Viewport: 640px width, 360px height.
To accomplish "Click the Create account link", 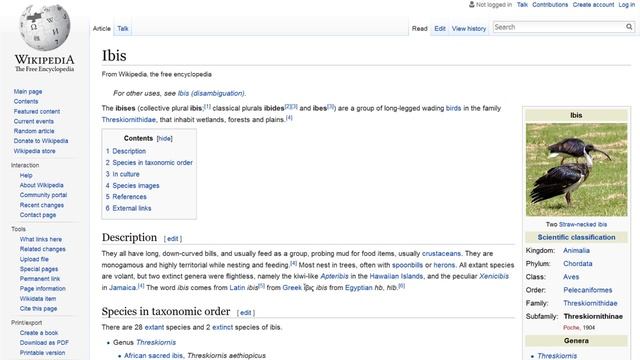I will (x=593, y=4).
